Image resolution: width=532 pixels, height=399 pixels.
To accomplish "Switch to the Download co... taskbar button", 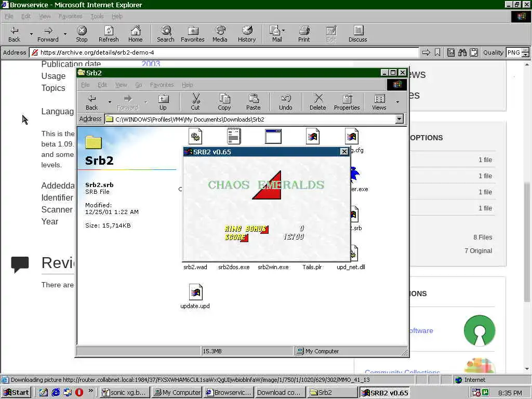I will coord(280,392).
